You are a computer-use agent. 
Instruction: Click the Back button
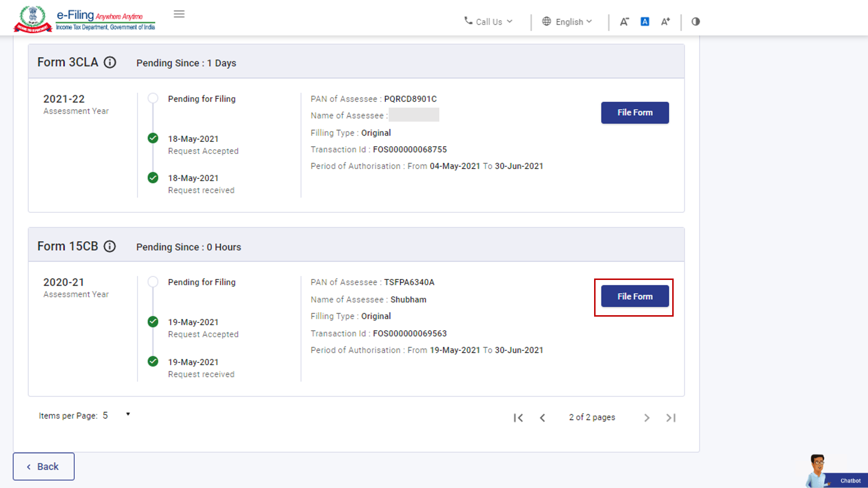click(x=43, y=466)
